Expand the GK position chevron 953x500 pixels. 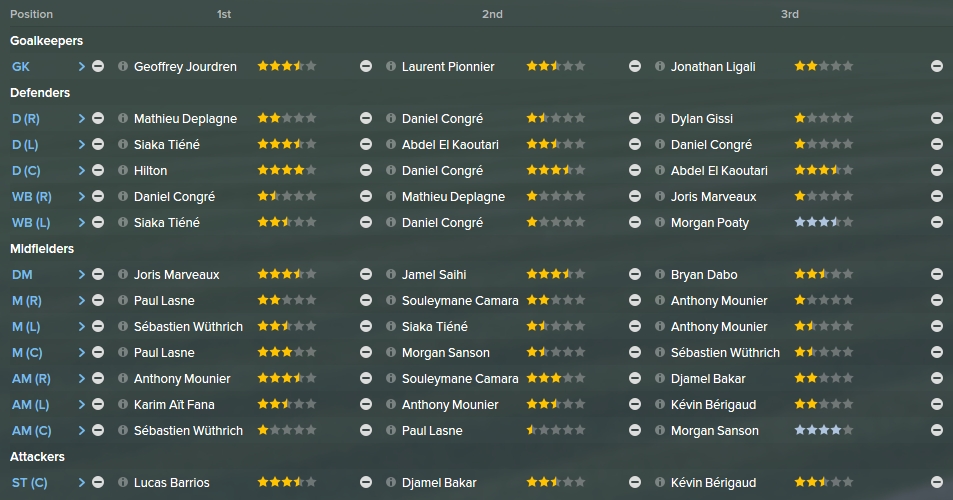click(x=81, y=66)
